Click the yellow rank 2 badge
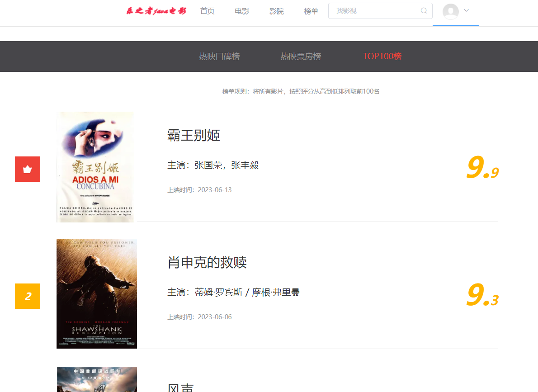The image size is (538, 392). pos(28,296)
